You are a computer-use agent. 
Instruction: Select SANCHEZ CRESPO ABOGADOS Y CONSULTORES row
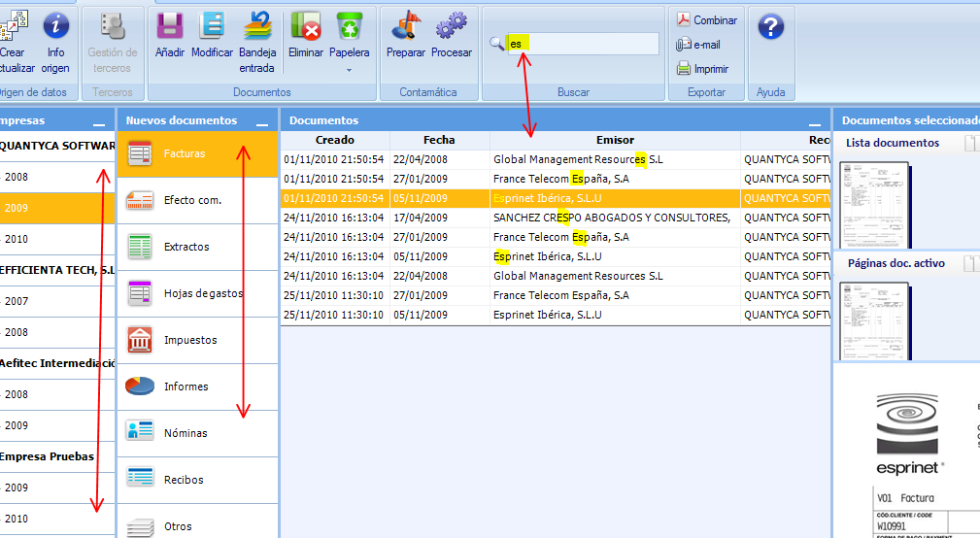[x=556, y=218]
